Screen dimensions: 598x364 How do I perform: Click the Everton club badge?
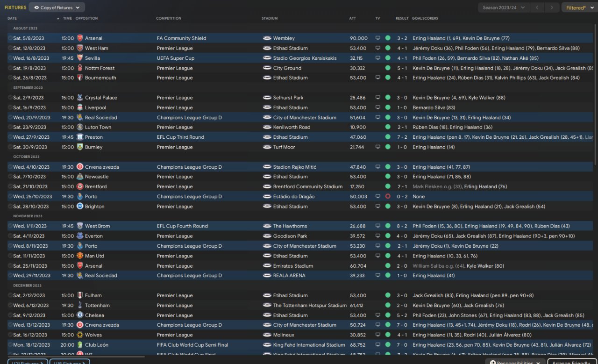coord(80,236)
